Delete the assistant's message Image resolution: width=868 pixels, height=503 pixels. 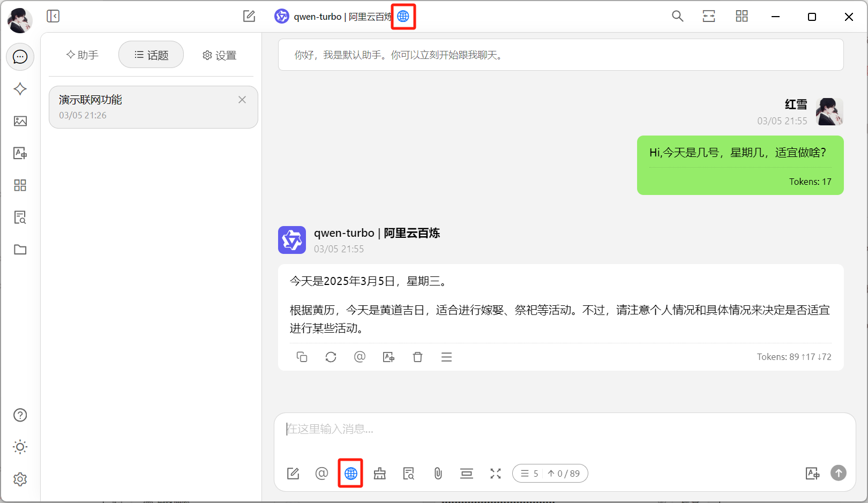[x=417, y=357]
